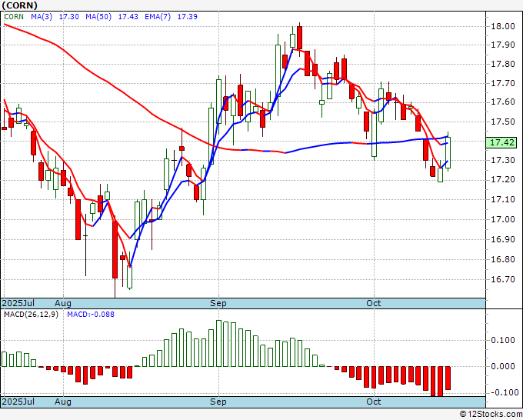Click the MACD(26,12,9) indicator label
This screenshot has width=523, height=420.
[31, 315]
